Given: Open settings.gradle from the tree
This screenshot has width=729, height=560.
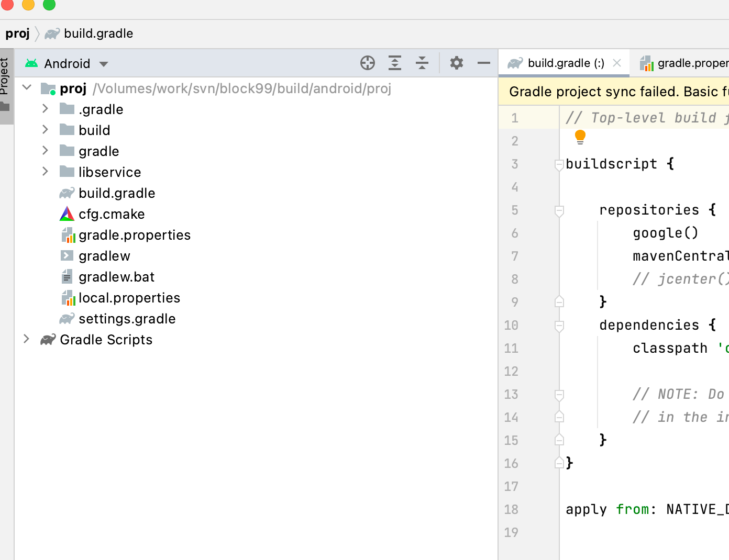Looking at the screenshot, I should pyautogui.click(x=127, y=319).
